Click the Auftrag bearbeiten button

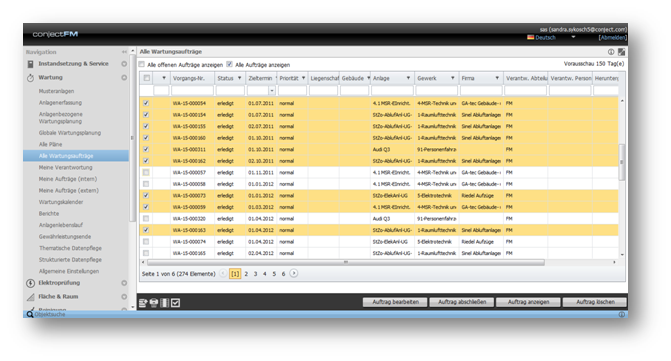point(395,302)
